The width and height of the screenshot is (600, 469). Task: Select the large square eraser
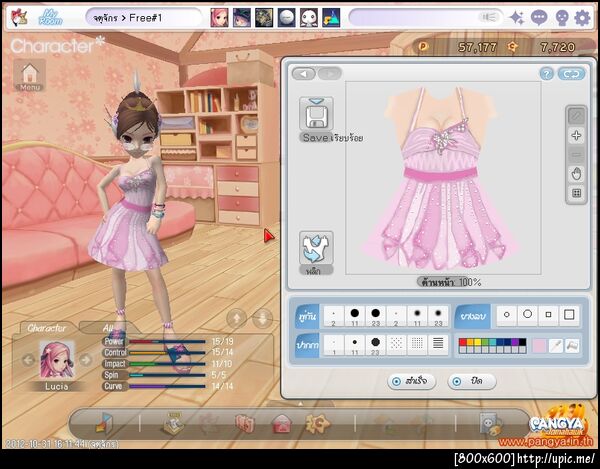pyautogui.click(x=569, y=315)
